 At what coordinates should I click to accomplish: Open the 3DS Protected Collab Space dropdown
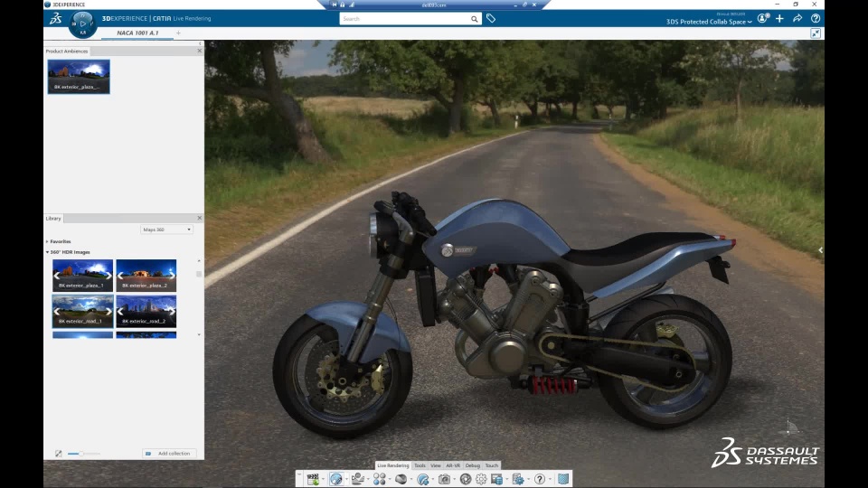point(709,22)
